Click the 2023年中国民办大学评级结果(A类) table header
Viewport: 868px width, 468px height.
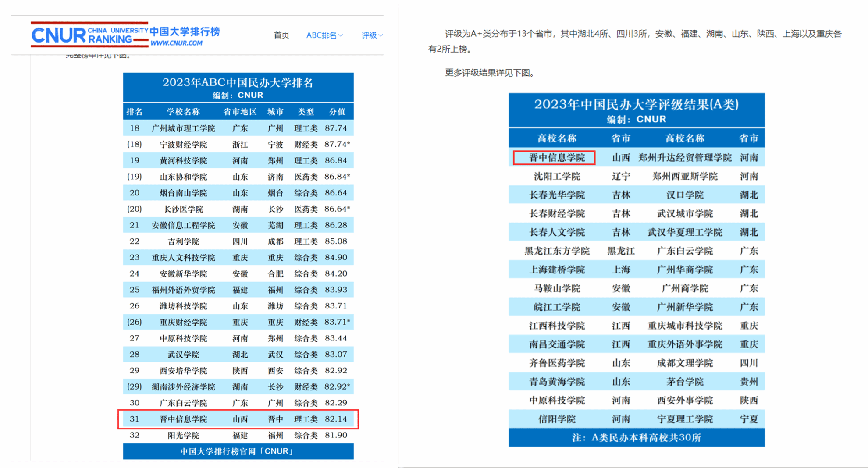[636, 105]
